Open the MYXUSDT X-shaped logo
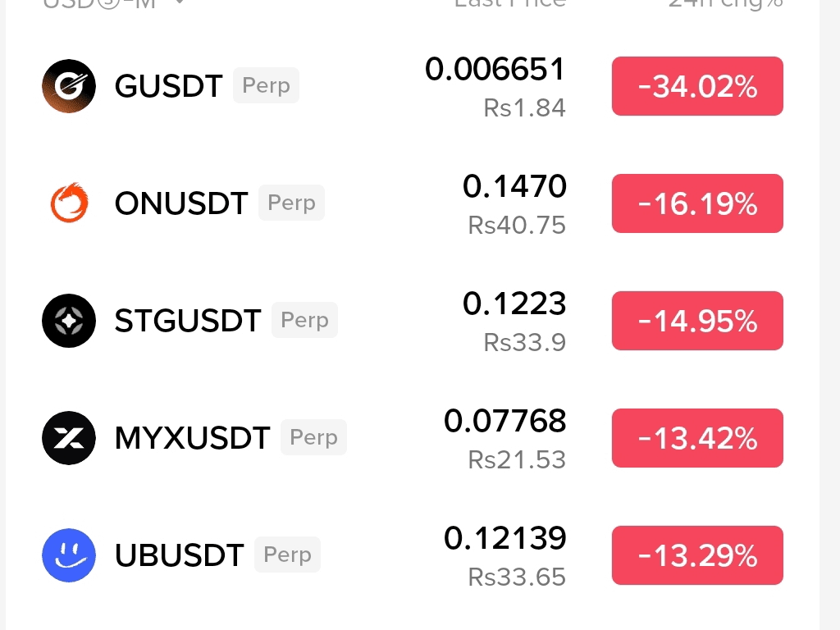Image resolution: width=840 pixels, height=630 pixels. point(69,438)
